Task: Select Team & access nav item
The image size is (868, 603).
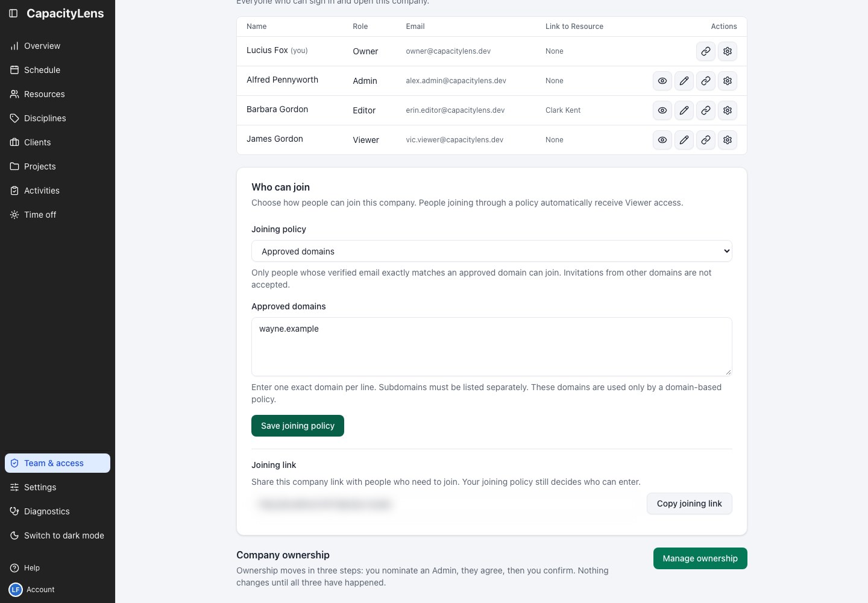Action: click(57, 463)
